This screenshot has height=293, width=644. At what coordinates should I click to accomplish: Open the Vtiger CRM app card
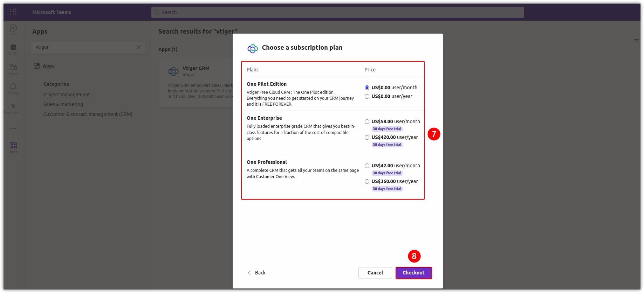tap(196, 83)
